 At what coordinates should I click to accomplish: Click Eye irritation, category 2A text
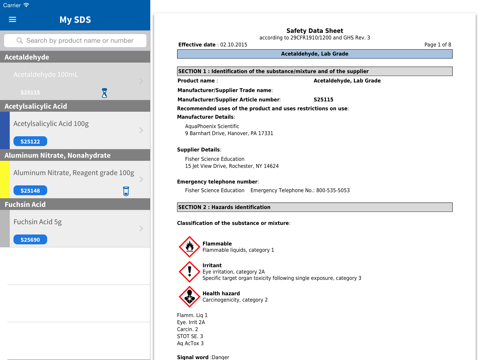point(234,272)
